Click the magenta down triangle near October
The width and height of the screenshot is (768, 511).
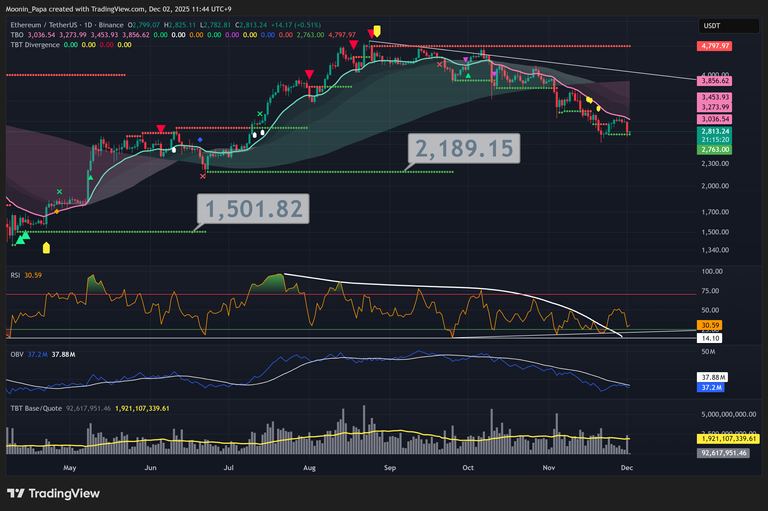coord(466,61)
